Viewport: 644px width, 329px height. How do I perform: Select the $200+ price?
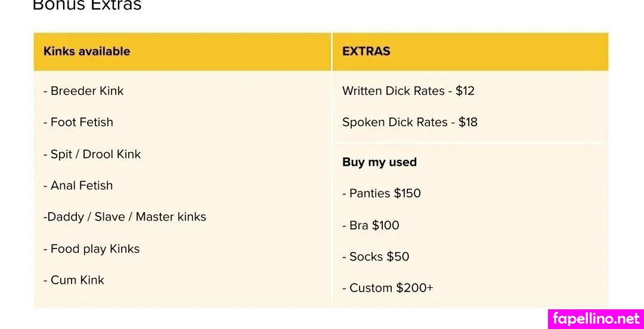click(414, 288)
